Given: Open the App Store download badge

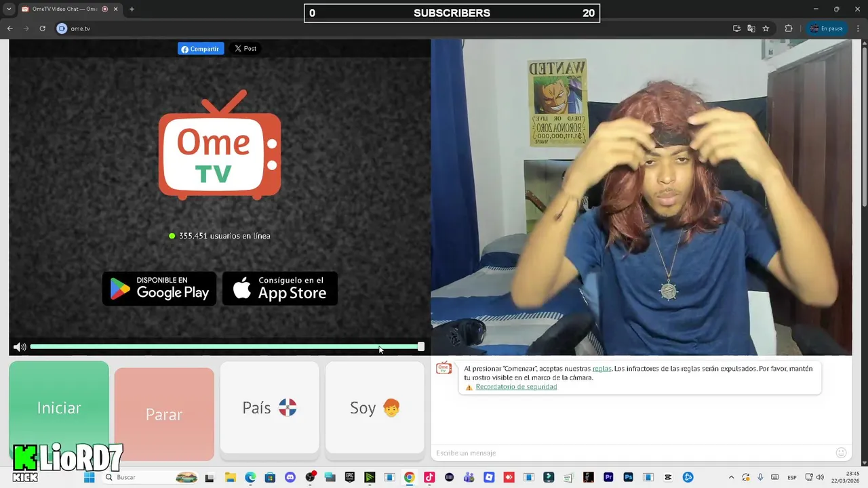Looking at the screenshot, I should pyautogui.click(x=280, y=289).
